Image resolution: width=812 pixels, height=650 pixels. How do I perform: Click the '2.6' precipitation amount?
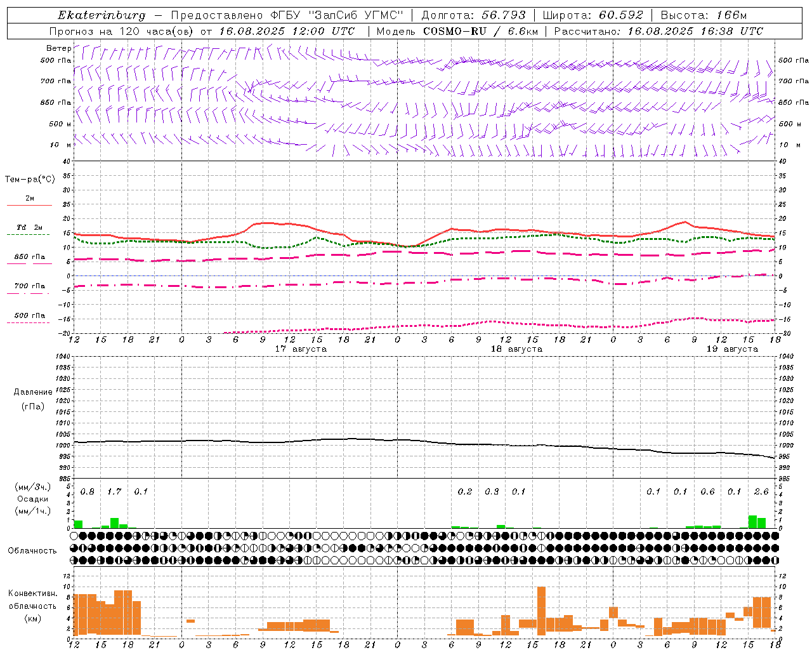pos(761,492)
